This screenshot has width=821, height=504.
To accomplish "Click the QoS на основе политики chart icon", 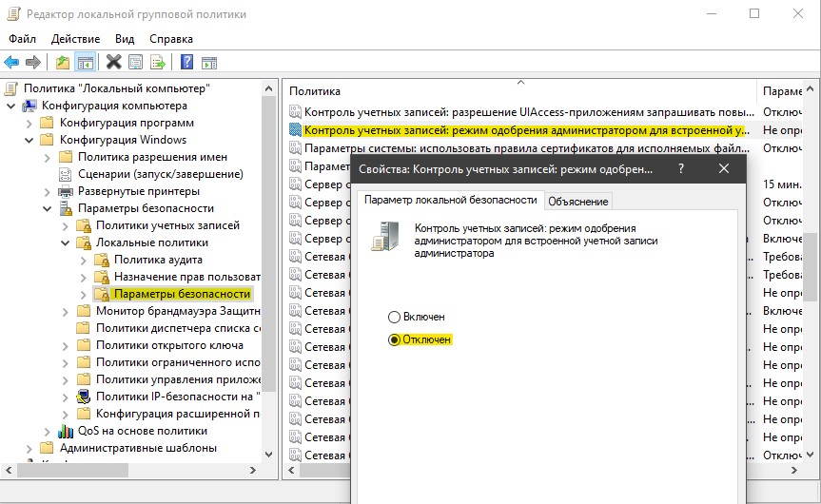I will pos(66,431).
